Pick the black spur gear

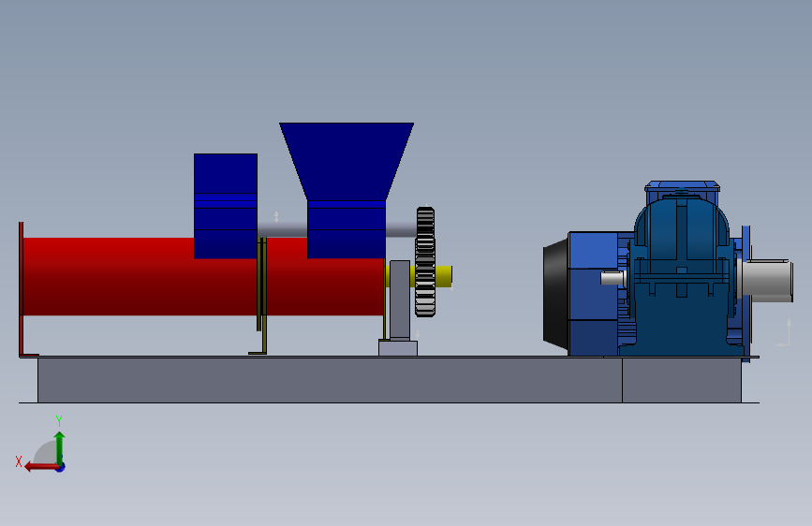click(x=425, y=261)
